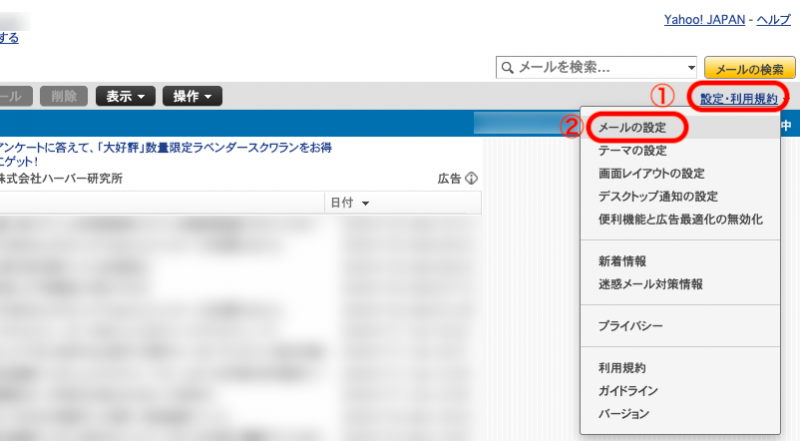Open the 表示 dropdown
Screen dimensions: 800x441
(126, 96)
